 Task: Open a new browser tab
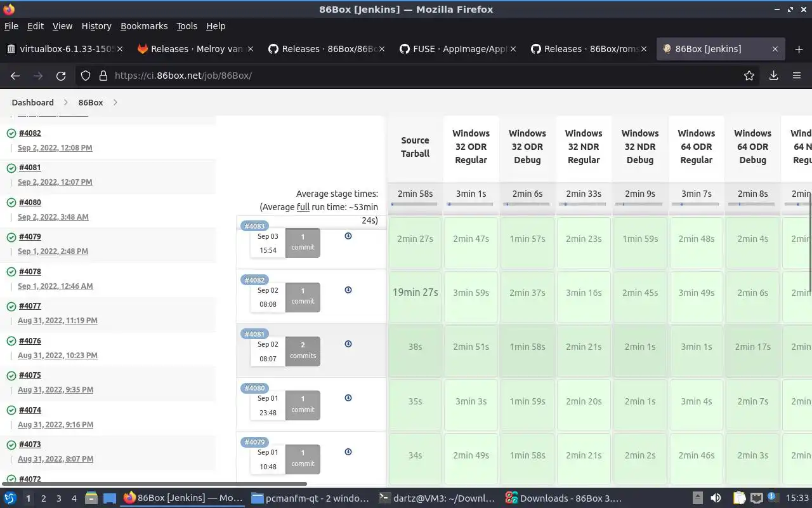tap(799, 49)
